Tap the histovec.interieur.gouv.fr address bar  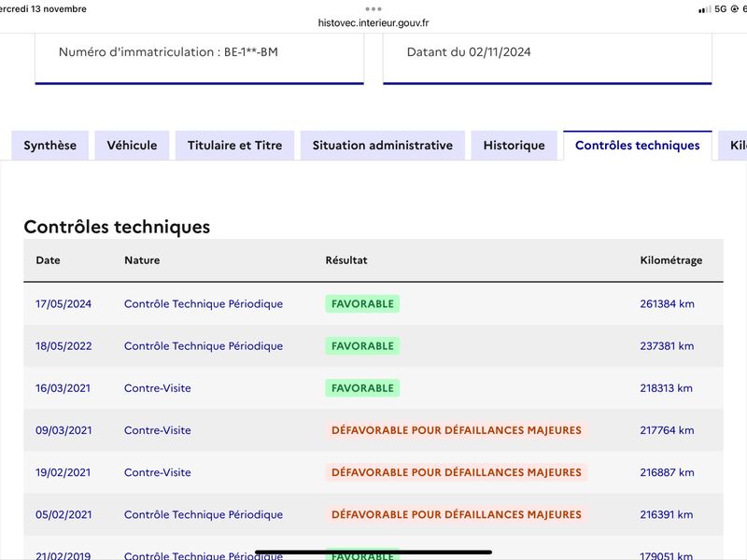(373, 22)
